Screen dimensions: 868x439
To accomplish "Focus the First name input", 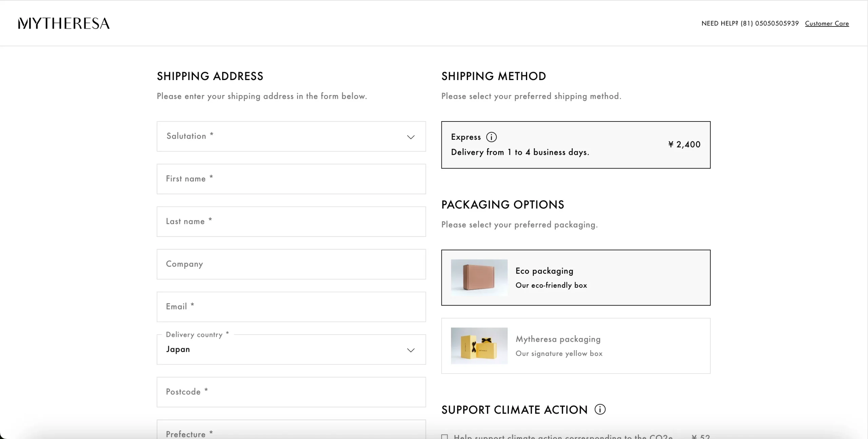I will [291, 179].
